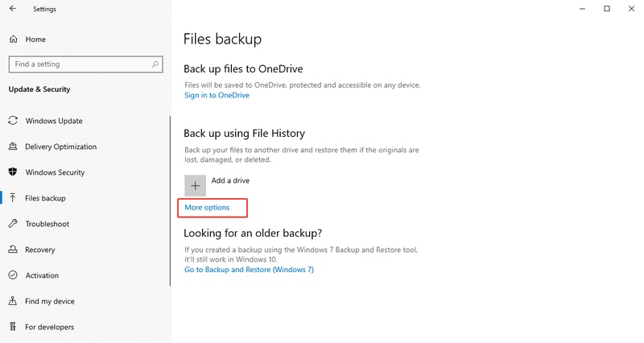644x343 pixels.
Task: Open the Troubleshoot section
Action: (x=47, y=224)
